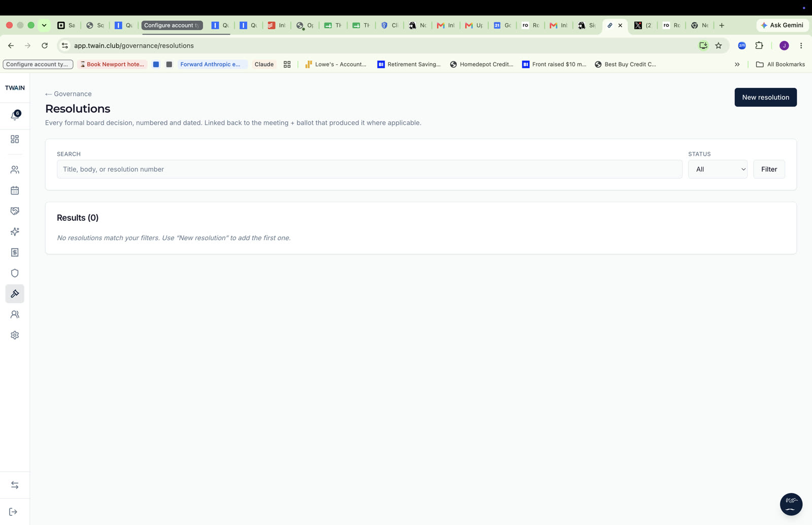Open the Claude bookmark
The width and height of the screenshot is (812, 525).
pyautogui.click(x=264, y=64)
